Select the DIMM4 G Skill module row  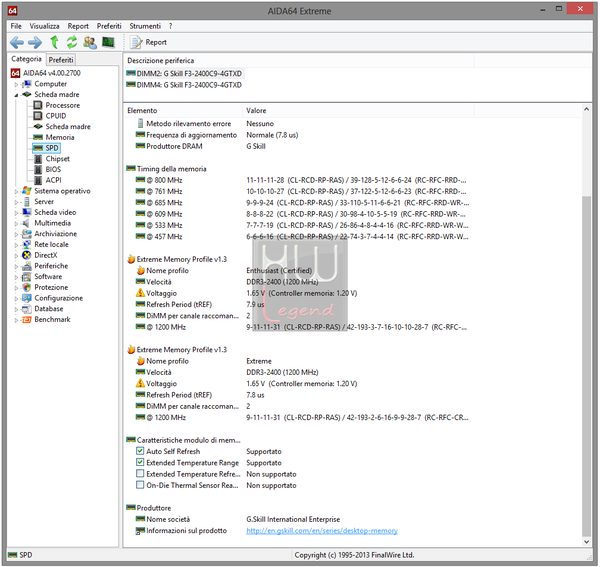[185, 85]
